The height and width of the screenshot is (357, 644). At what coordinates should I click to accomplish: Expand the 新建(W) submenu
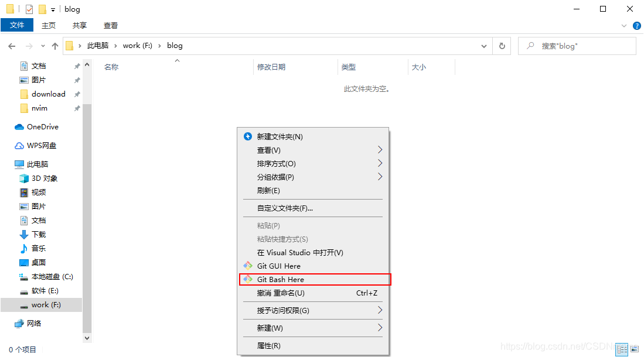[313, 328]
